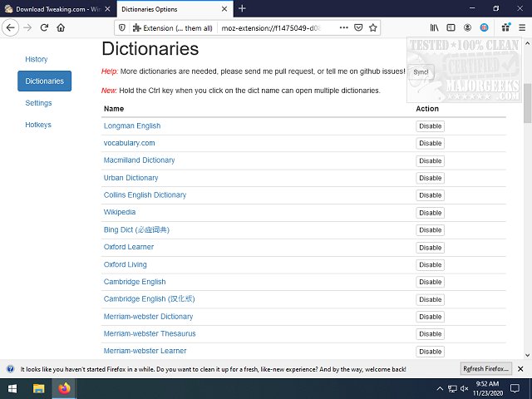Open Settings in the sidebar
Viewport: 532px width, 399px height.
pyautogui.click(x=38, y=103)
